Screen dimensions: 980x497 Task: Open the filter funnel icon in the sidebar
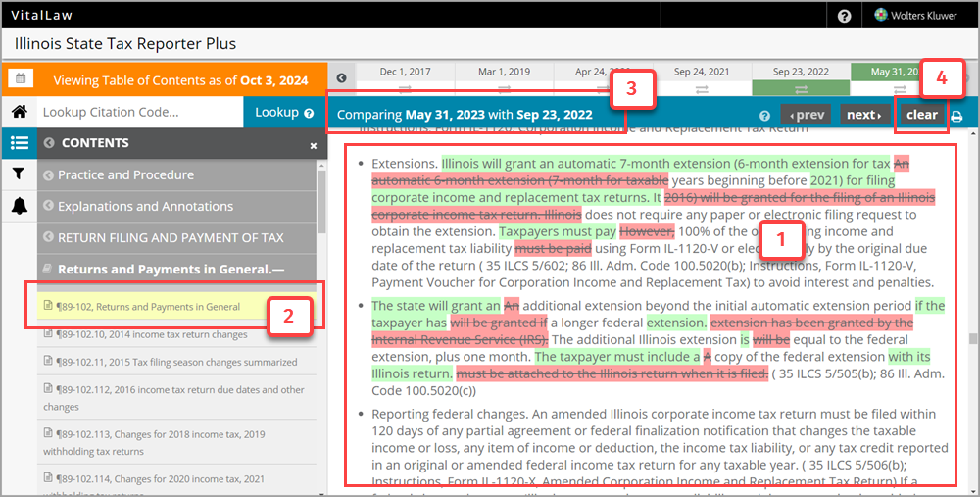pyautogui.click(x=19, y=174)
